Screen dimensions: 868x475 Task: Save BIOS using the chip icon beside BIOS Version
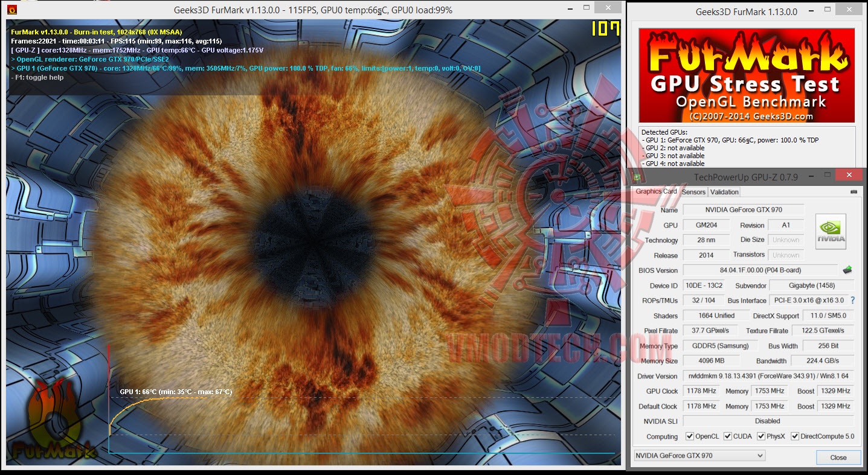(x=847, y=270)
